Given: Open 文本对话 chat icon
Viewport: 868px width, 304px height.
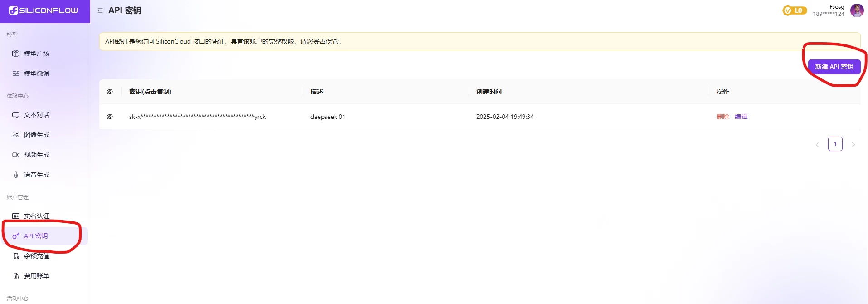Looking at the screenshot, I should click(16, 115).
